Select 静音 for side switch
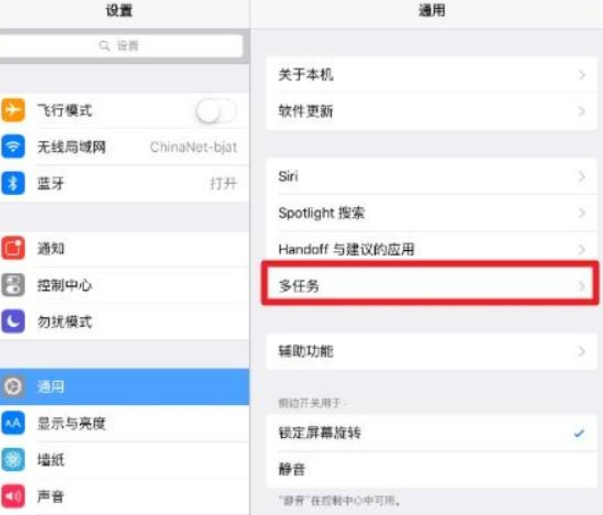The width and height of the screenshot is (603, 515). 431,470
